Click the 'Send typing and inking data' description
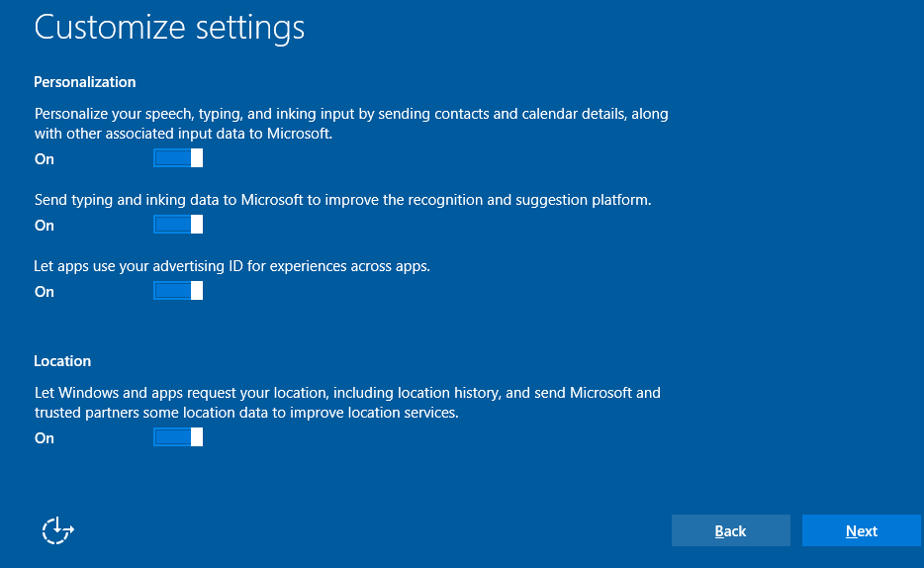924x568 pixels. (x=342, y=200)
